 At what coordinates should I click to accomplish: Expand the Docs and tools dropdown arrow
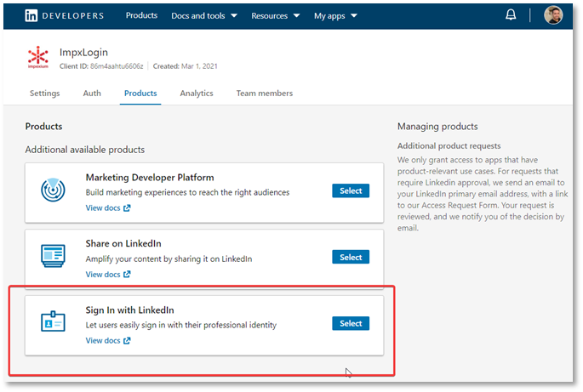click(234, 16)
